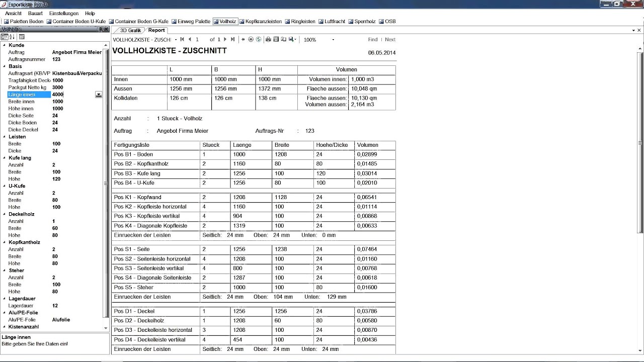
Task: Switch to the 3D Grafik tab
Action: tap(130, 31)
